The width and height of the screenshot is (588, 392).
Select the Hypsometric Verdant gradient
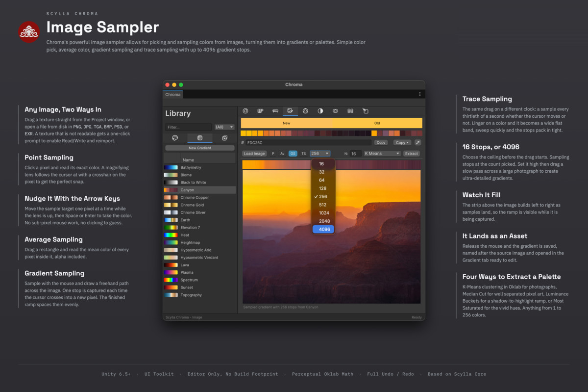tap(200, 258)
